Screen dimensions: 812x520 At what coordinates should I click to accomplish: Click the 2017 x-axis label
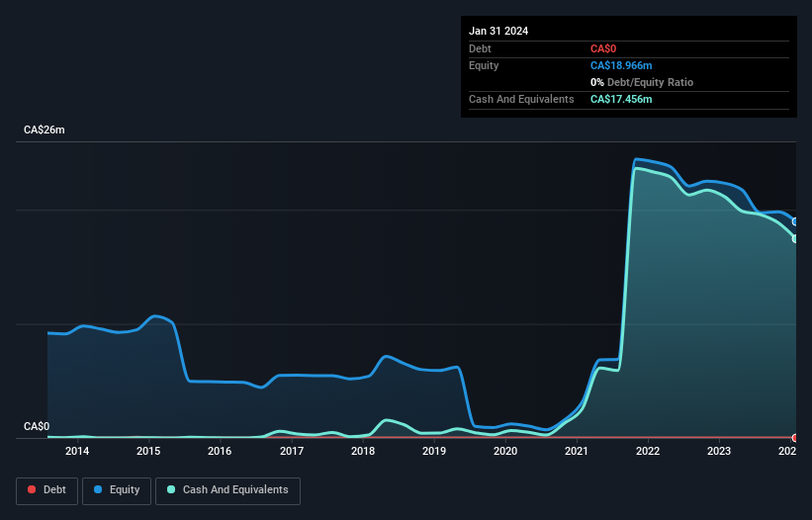[x=292, y=451]
